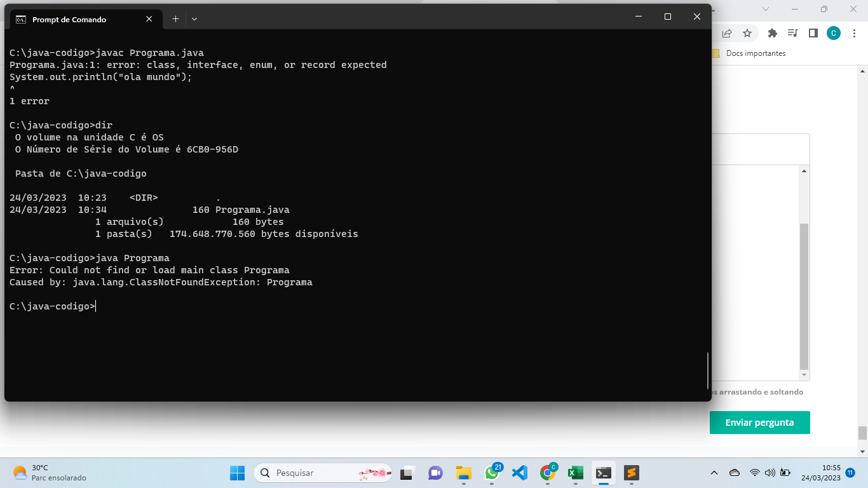Click the ClassNotFoundException error line

pos(161,282)
